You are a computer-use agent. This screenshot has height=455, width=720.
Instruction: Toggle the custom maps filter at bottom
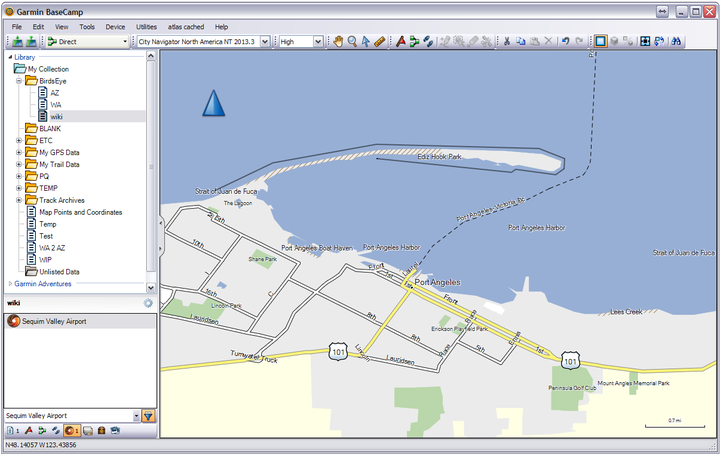point(88,431)
